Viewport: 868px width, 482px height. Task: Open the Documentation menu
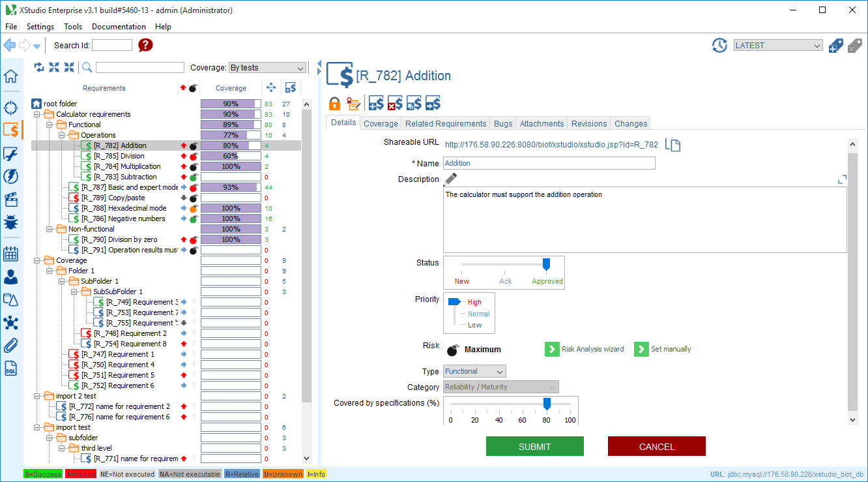[x=119, y=27]
